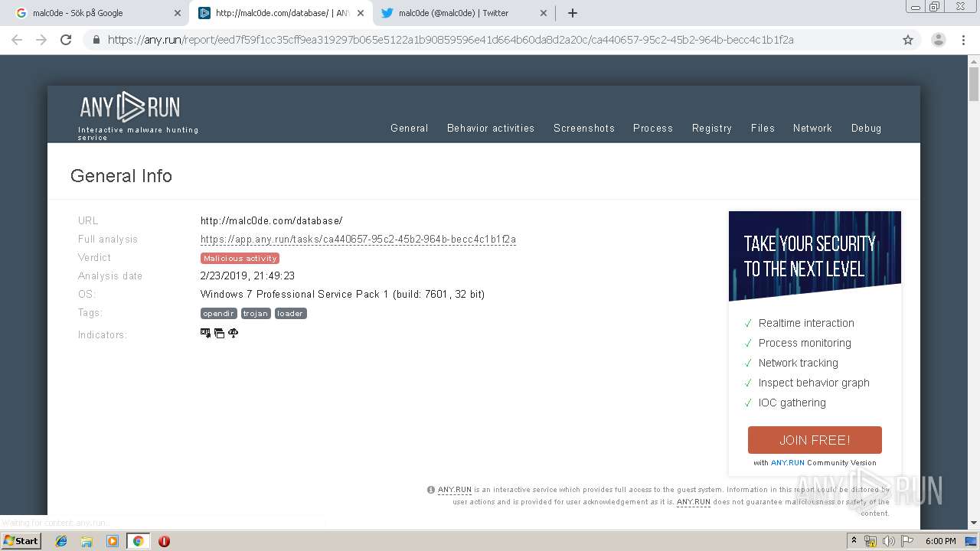980x551 pixels.
Task: Click the analysis date 2/23/2019, 21:49:23
Action: [x=247, y=275]
